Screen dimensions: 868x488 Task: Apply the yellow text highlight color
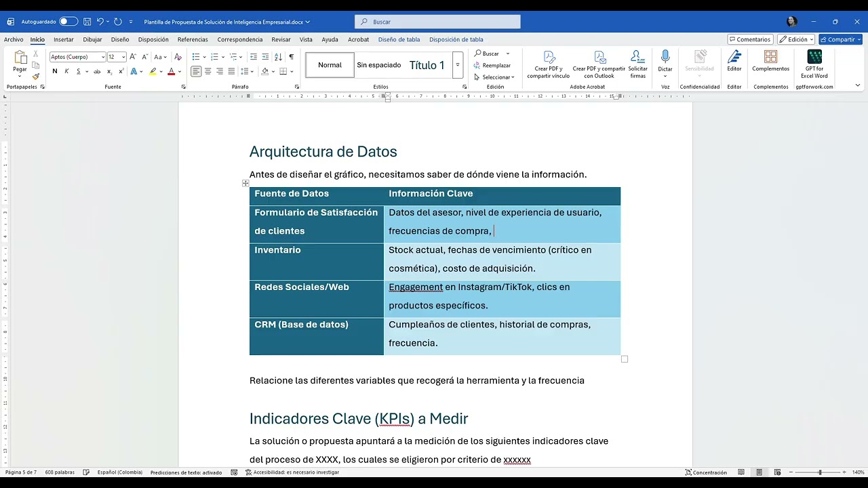(153, 72)
